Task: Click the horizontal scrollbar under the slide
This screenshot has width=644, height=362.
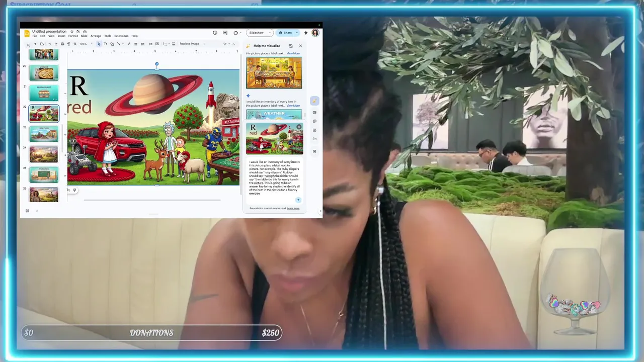Action: (x=152, y=200)
